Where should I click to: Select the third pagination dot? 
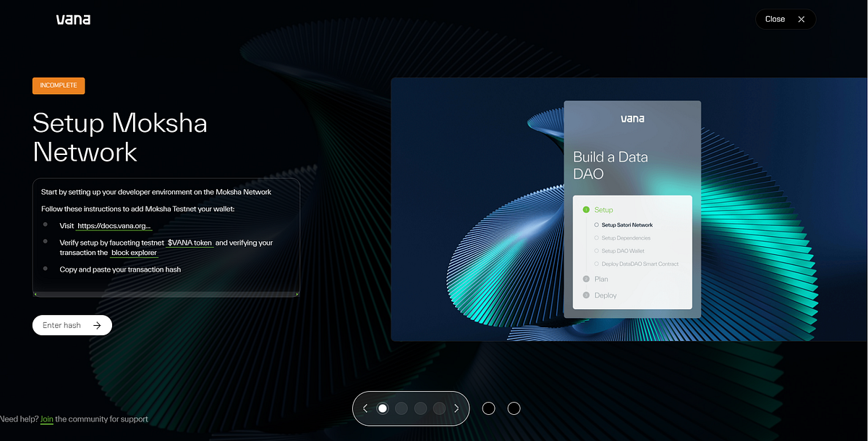pos(420,408)
